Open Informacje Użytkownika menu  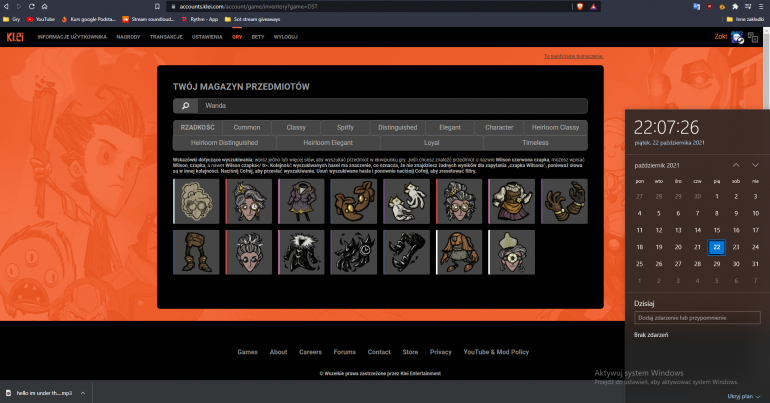72,37
